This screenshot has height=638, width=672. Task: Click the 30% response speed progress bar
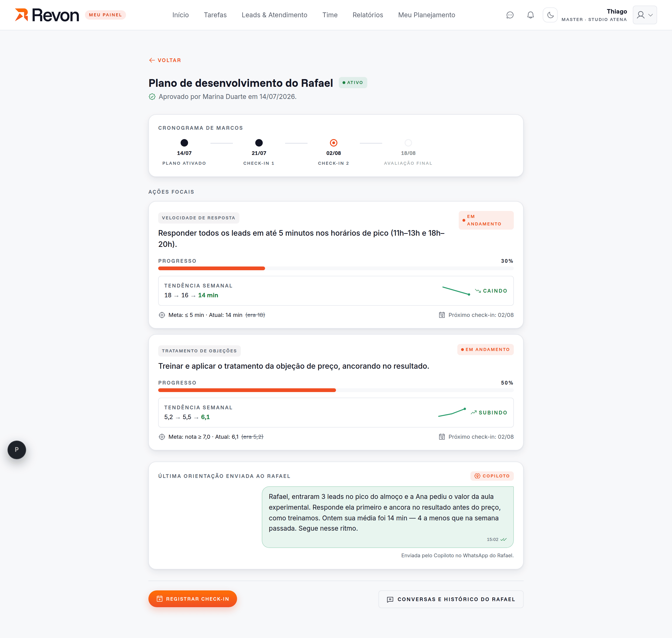click(336, 268)
